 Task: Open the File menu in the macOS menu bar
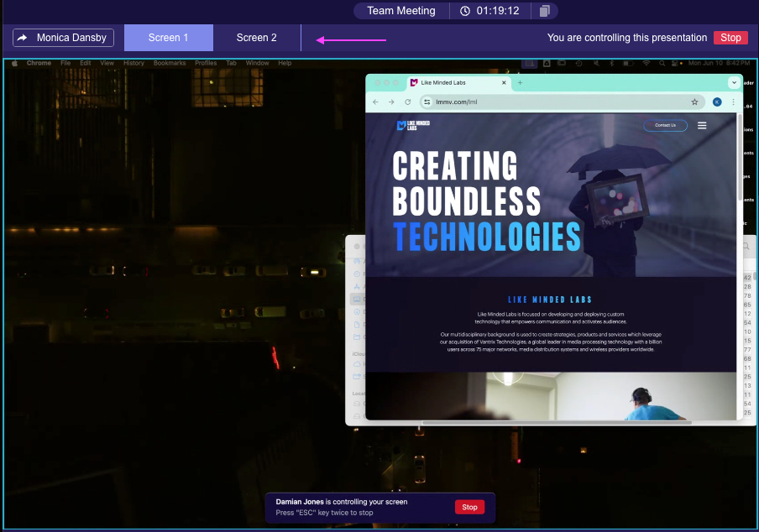pyautogui.click(x=65, y=63)
